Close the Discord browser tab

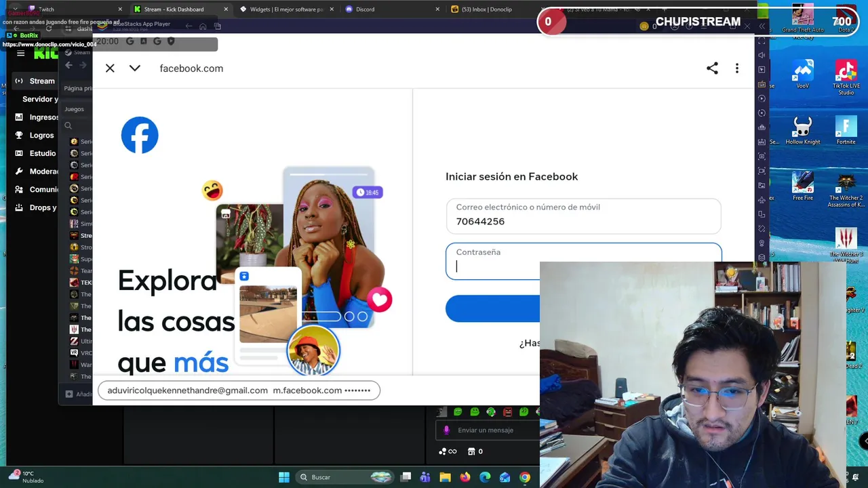click(437, 9)
